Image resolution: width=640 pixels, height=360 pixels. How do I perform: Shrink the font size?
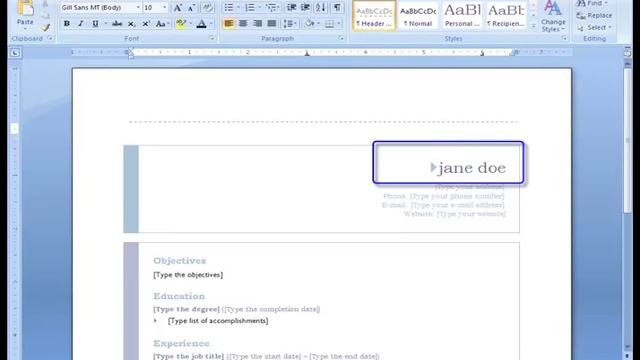click(x=191, y=8)
